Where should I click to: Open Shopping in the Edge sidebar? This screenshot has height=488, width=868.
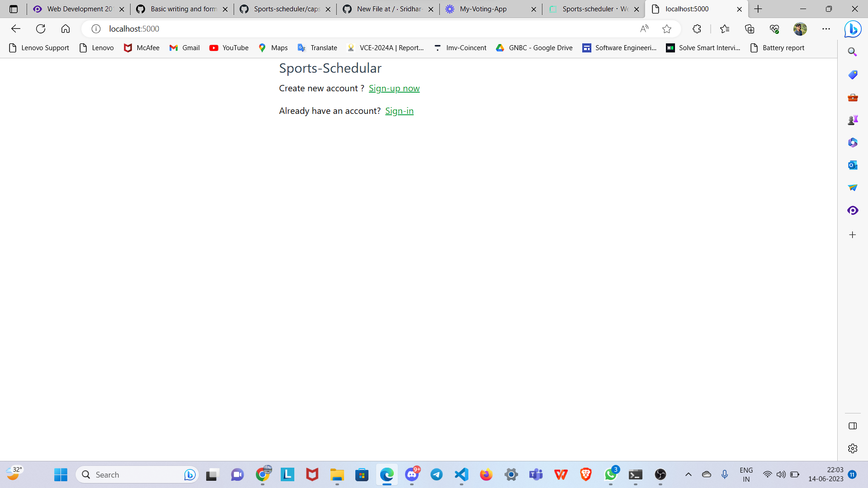click(x=853, y=75)
